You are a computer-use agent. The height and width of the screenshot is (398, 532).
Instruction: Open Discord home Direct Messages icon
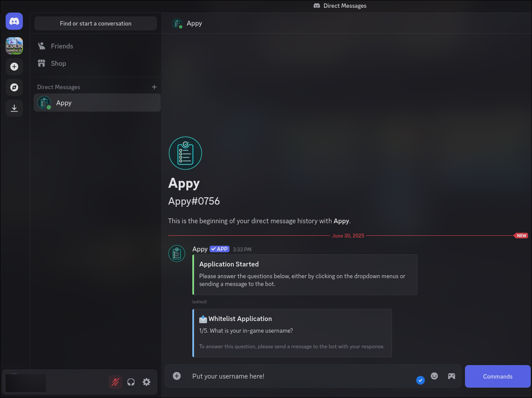[14, 21]
